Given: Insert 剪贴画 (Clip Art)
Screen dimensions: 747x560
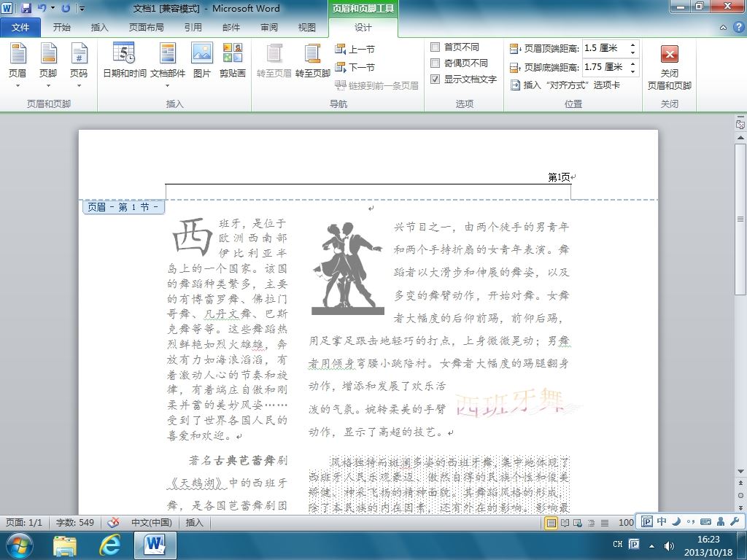Looking at the screenshot, I should tap(233, 60).
